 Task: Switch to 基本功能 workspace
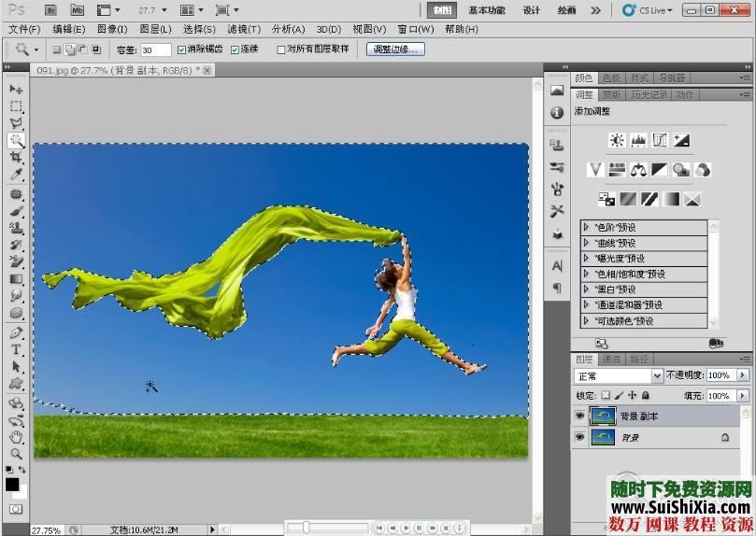click(487, 10)
